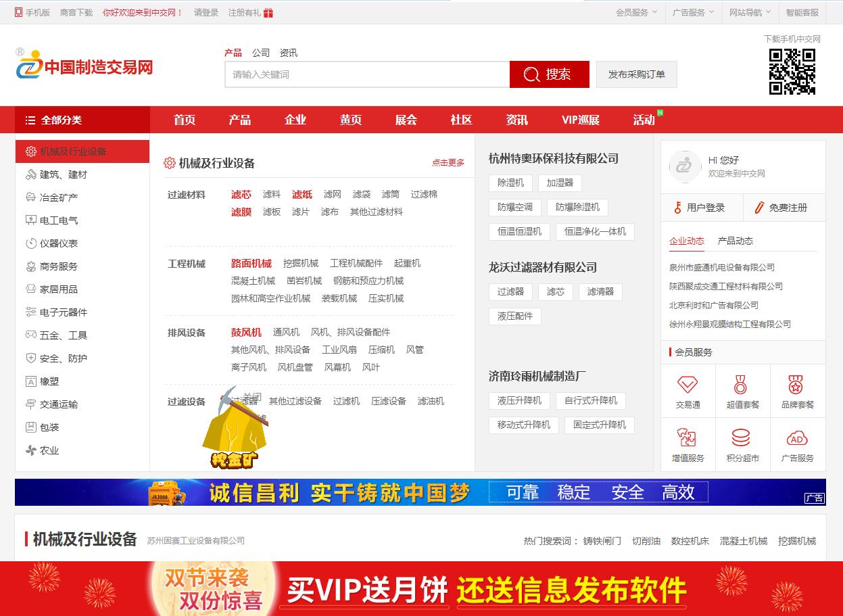The width and height of the screenshot is (843, 616).
Task: Click the 农业 fan icon
Action: tap(30, 450)
